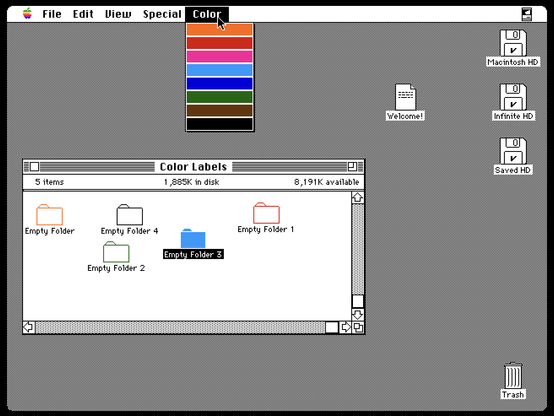The height and width of the screenshot is (416, 554).
Task: Click the Empty Folder 2 name label
Action: [116, 268]
